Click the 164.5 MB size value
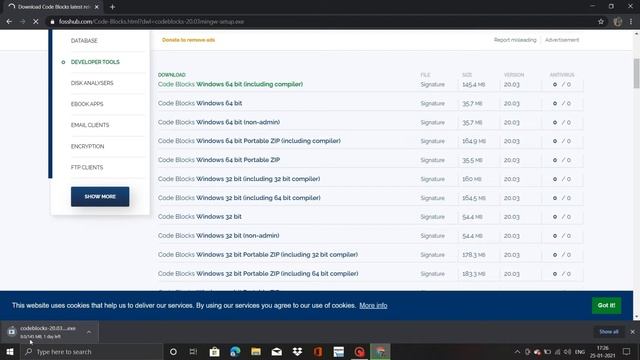640x360 pixels. click(x=473, y=198)
